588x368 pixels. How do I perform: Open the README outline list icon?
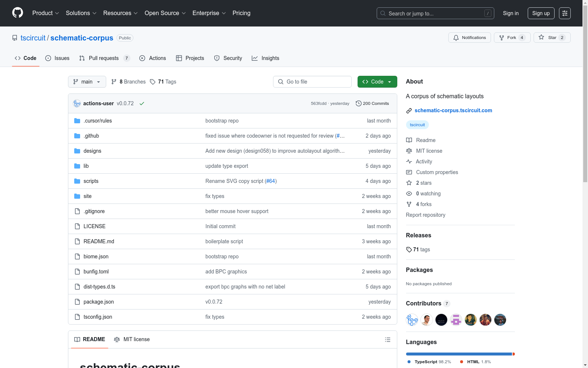388,340
